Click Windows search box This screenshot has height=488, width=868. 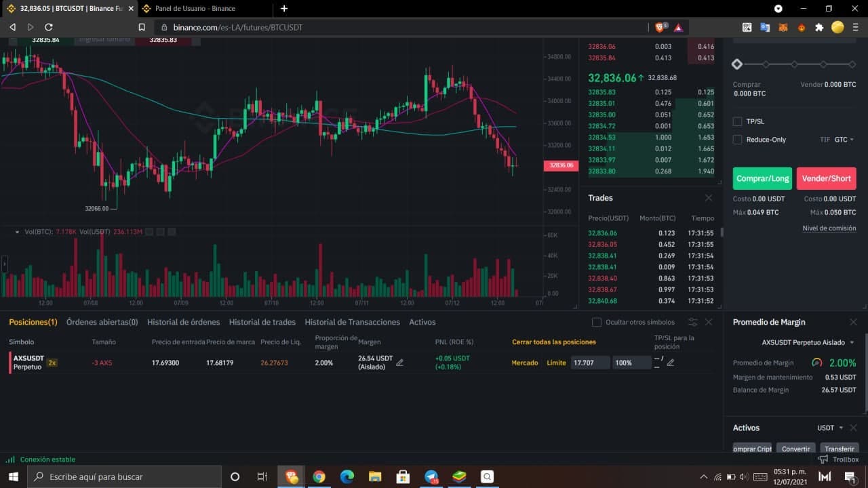pos(125,476)
